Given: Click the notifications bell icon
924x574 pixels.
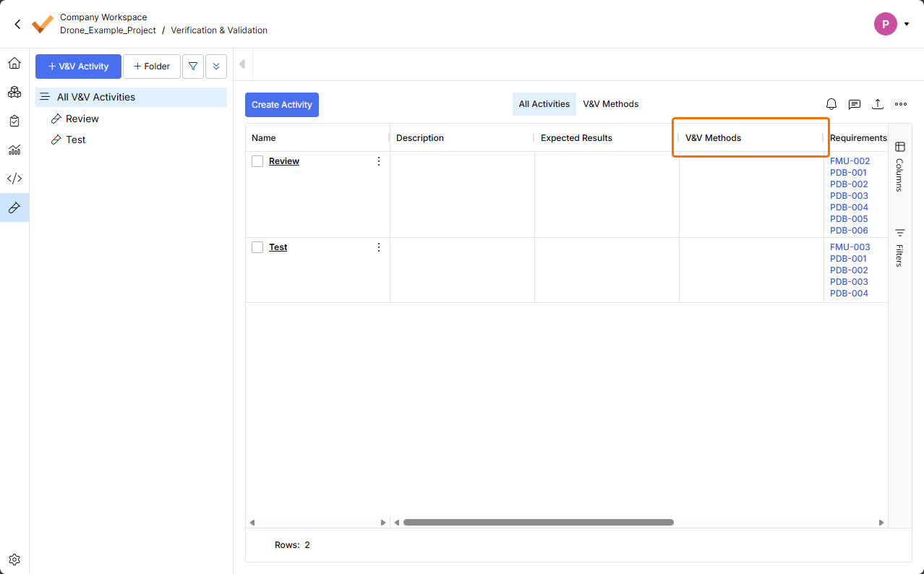Looking at the screenshot, I should [831, 104].
